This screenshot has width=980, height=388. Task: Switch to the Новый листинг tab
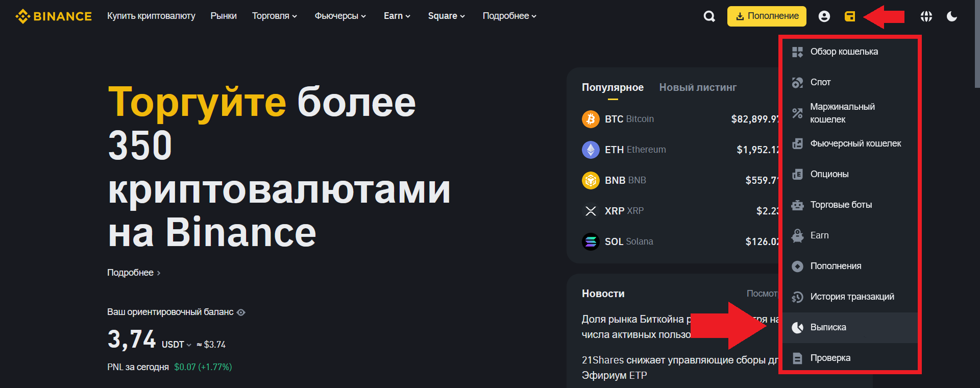point(698,87)
